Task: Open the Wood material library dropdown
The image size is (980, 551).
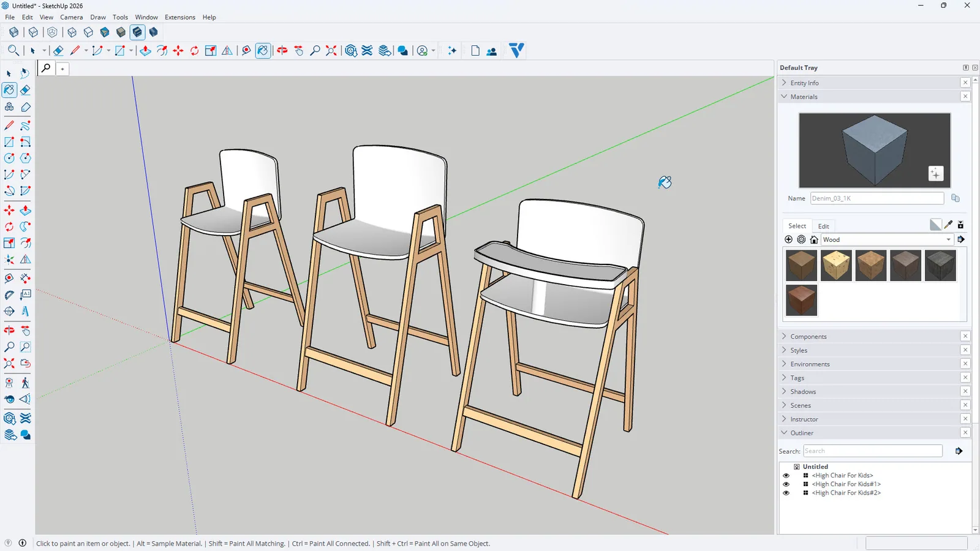Action: [x=888, y=239]
